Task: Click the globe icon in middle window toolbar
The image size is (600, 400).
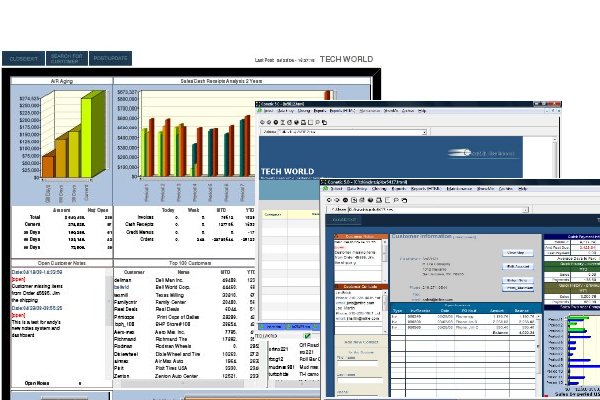Action: coord(296,122)
